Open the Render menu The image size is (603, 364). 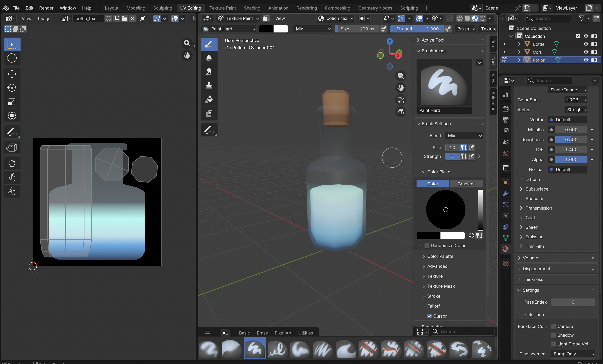tap(46, 8)
